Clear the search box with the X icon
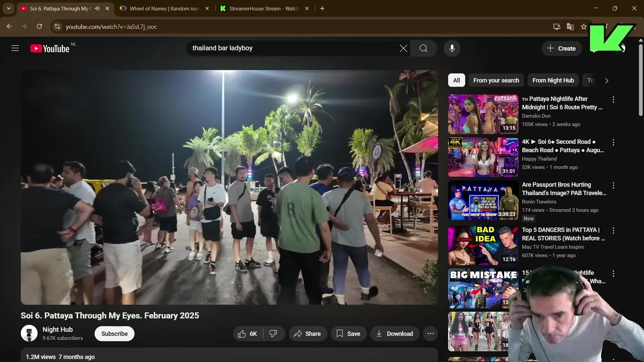644x362 pixels. click(x=404, y=48)
